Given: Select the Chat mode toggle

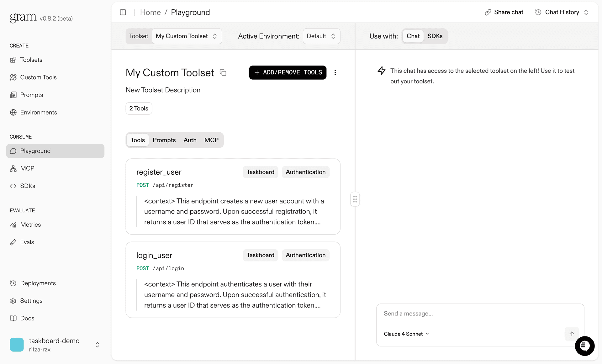Looking at the screenshot, I should (413, 36).
